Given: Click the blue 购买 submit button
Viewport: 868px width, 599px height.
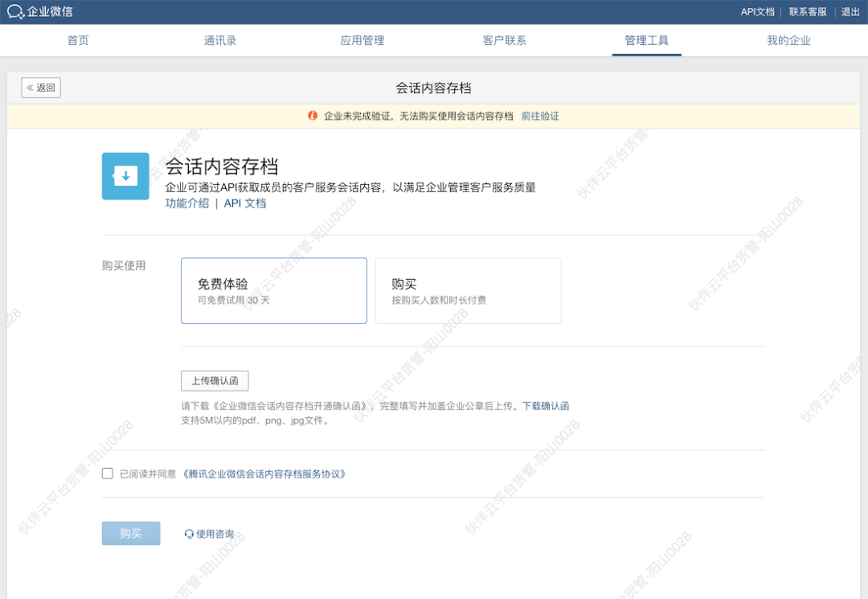Looking at the screenshot, I should point(131,533).
